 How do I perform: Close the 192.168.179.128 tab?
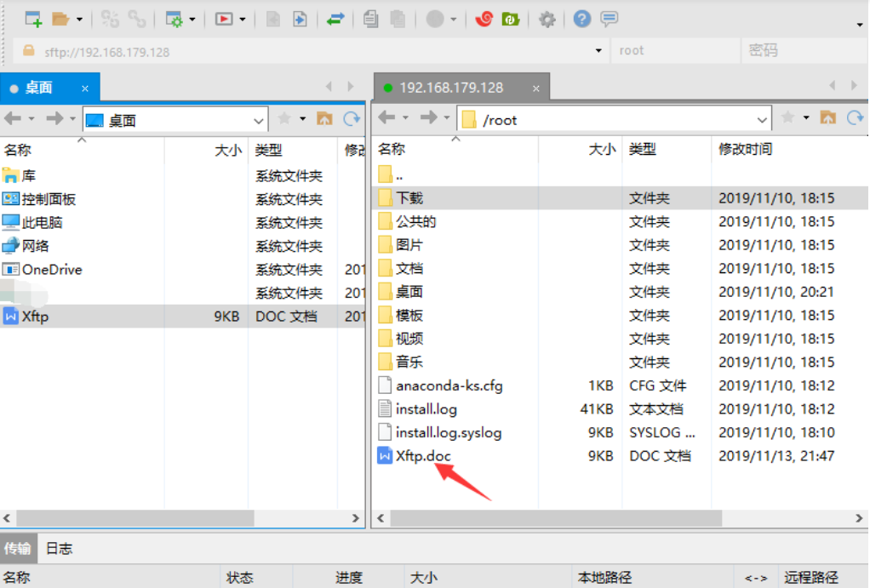coord(536,88)
